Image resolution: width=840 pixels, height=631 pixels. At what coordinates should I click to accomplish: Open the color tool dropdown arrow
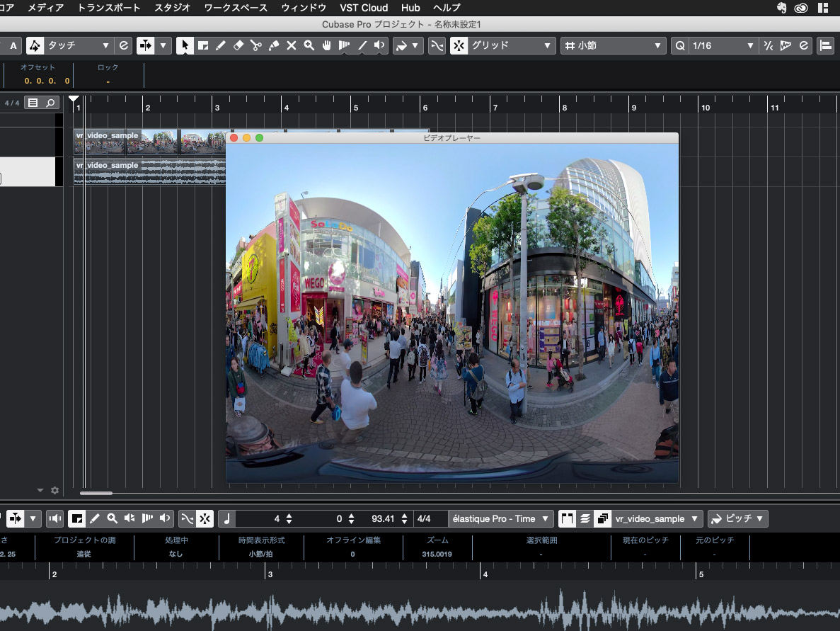tap(415, 45)
